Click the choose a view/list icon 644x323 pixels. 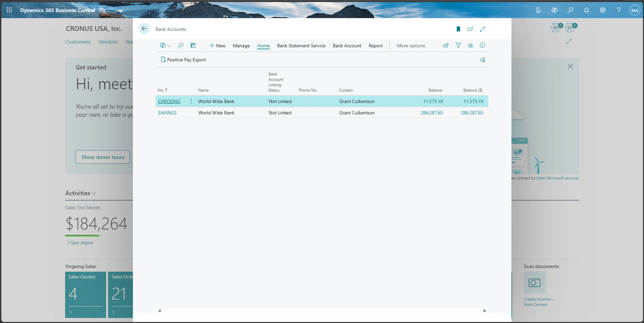470,45
